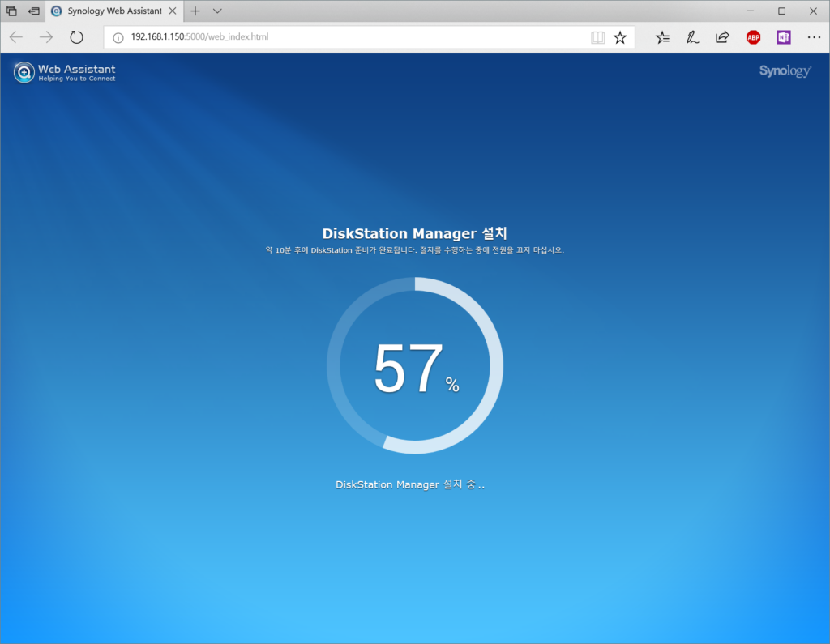Refresh the Web Assistant page
The width and height of the screenshot is (830, 644).
click(77, 37)
